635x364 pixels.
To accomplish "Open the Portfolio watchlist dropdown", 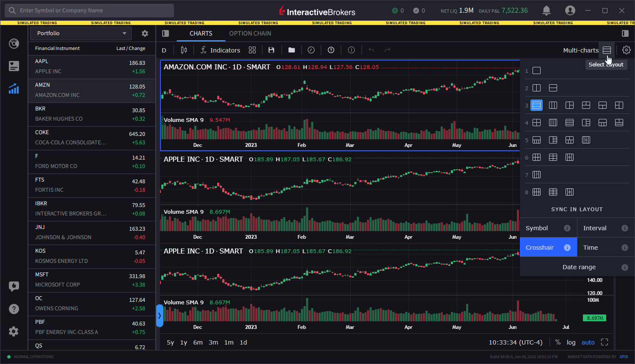I will pyautogui.click(x=81, y=33).
